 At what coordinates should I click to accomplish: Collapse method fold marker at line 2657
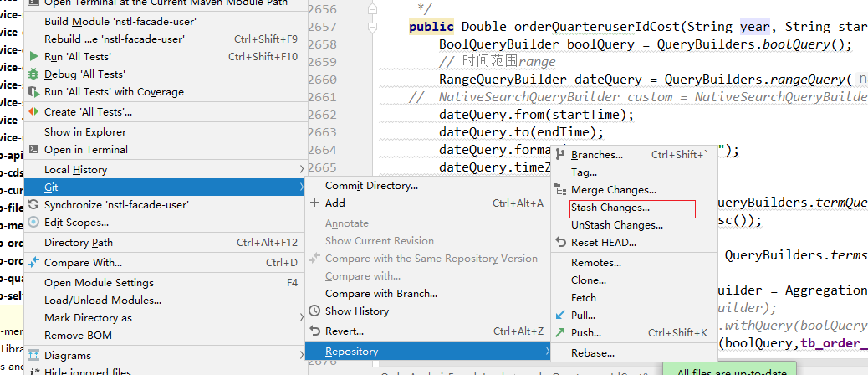tap(373, 27)
